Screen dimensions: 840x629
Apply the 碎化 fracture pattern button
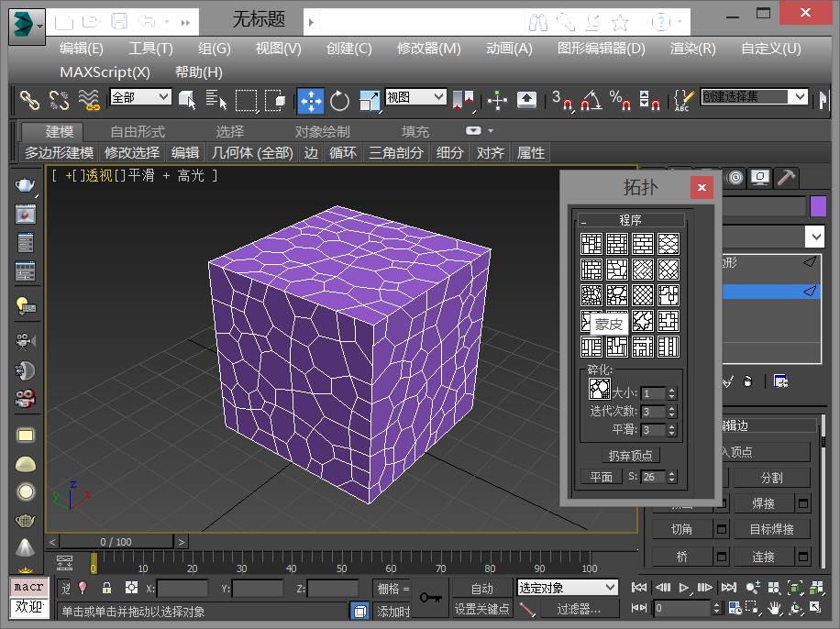tap(600, 389)
